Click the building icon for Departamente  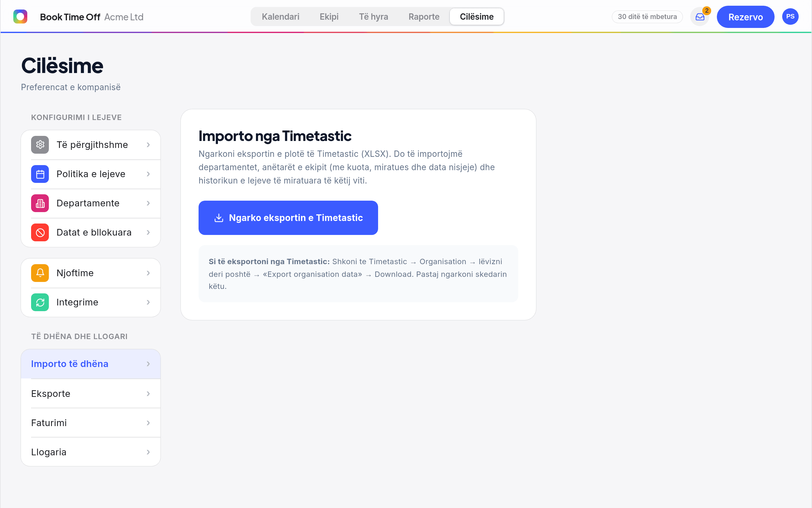(x=40, y=203)
